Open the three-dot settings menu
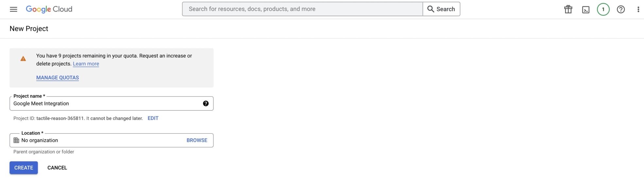 pos(638,9)
